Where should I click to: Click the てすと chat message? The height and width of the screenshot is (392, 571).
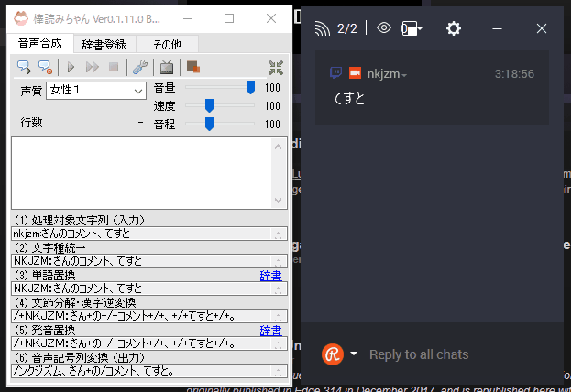348,98
